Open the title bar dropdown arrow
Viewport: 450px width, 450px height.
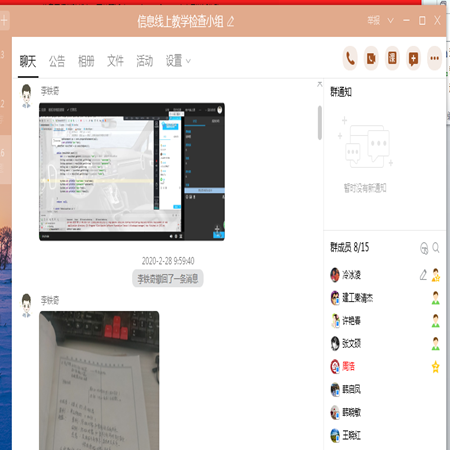coord(390,21)
